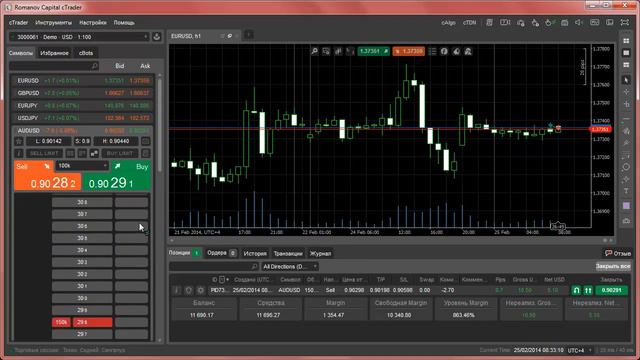The width and height of the screenshot is (640, 360).
Task: Toggle the linked depth-of-market mode icon
Action: [94, 153]
